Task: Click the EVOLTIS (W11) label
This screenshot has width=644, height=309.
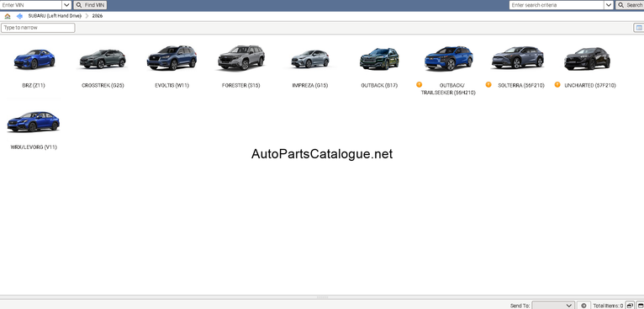Action: (x=172, y=86)
